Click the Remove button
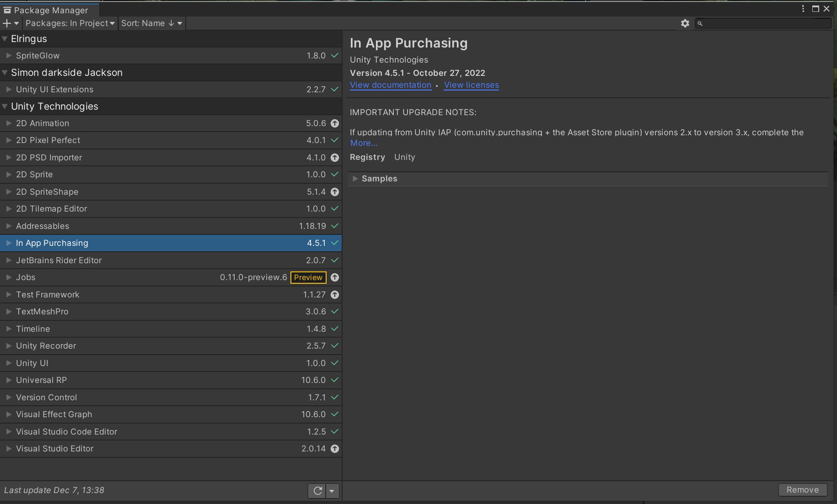This screenshot has height=504, width=837. click(803, 490)
